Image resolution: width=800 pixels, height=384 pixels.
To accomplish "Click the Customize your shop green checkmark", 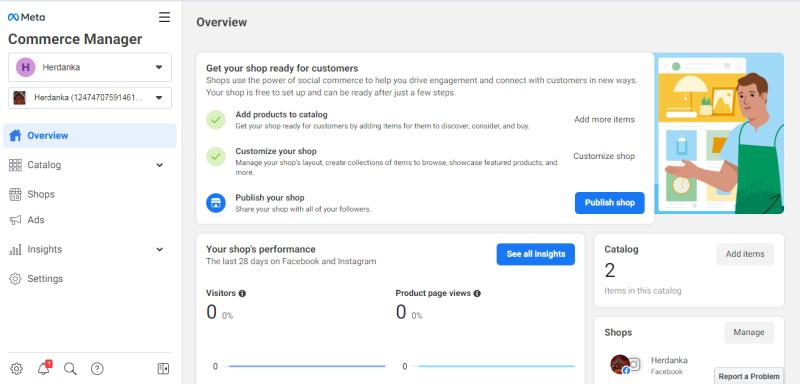I will [x=216, y=156].
